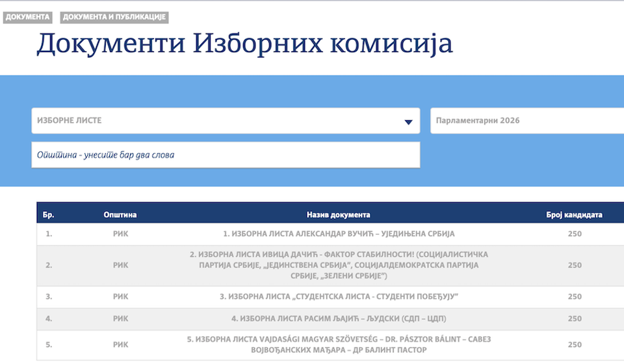Click candidate count 250 in Студентска листа row
Image resolution: width=624 pixels, height=364 pixels.
point(575,296)
